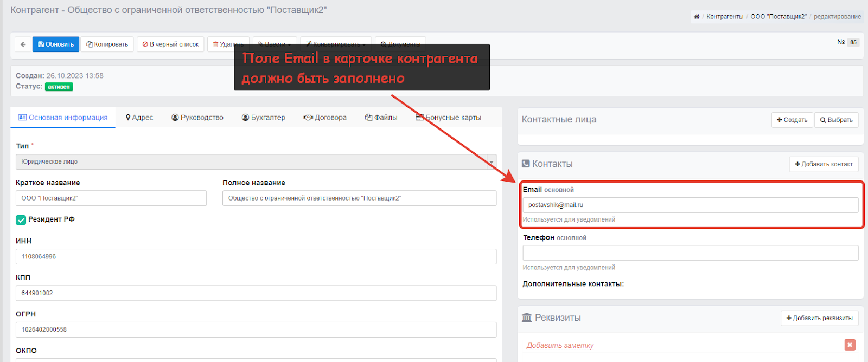Click the home icon in breadcrumbs
Screen dimensions: 868x362
tap(697, 17)
